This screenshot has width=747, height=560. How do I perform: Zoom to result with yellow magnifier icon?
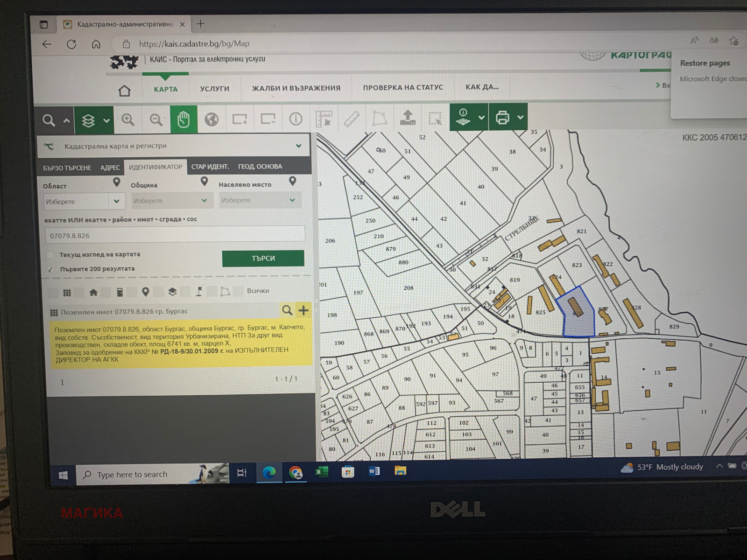click(x=287, y=310)
